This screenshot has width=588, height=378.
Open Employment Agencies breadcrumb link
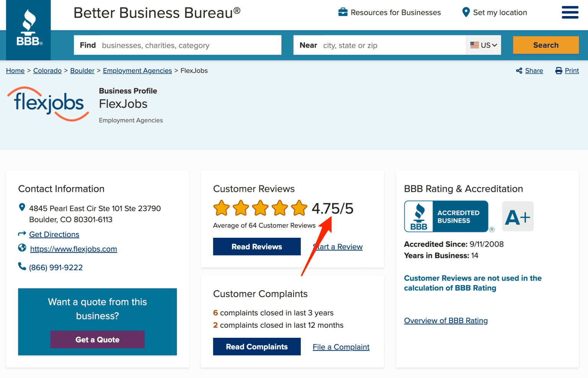click(x=137, y=70)
